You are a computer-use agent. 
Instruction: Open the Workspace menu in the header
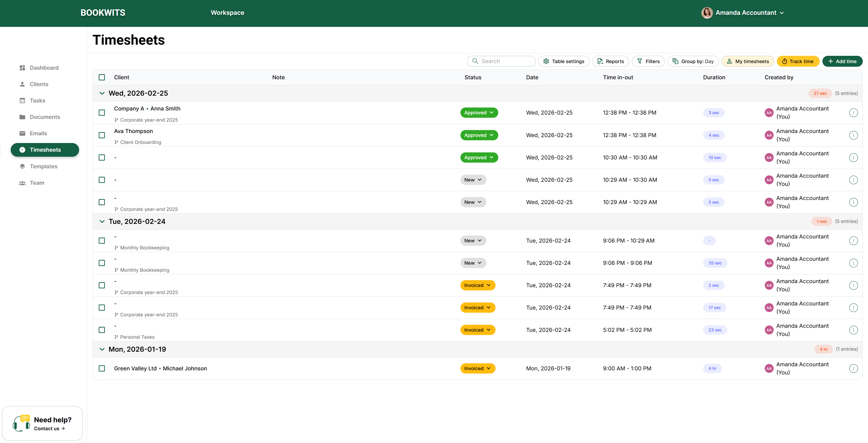click(227, 13)
